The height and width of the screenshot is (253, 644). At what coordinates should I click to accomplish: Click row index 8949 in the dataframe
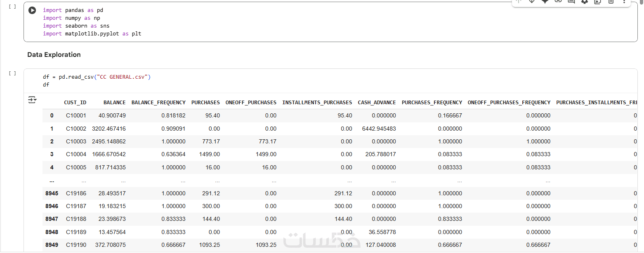tap(52, 245)
